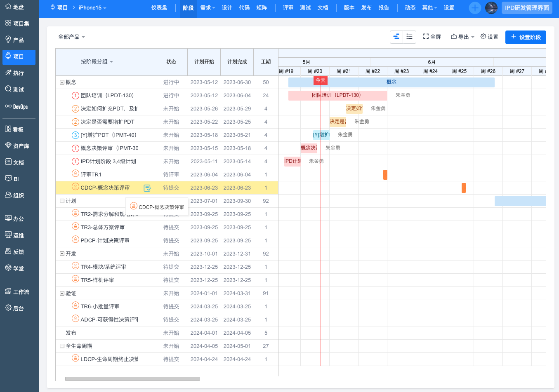Click the blue plus add icon in header
Image resolution: width=559 pixels, height=392 pixels.
point(475,8)
